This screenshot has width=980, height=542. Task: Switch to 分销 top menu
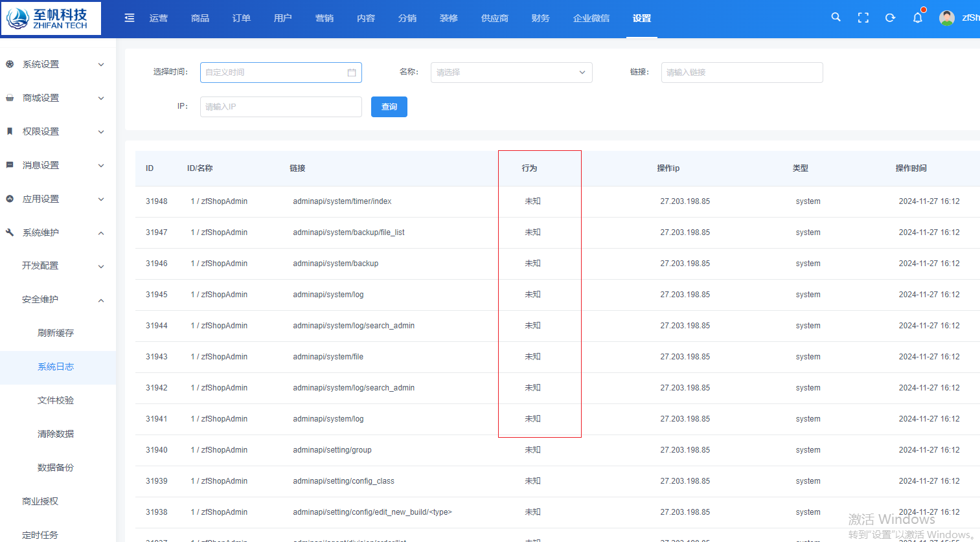pyautogui.click(x=407, y=18)
